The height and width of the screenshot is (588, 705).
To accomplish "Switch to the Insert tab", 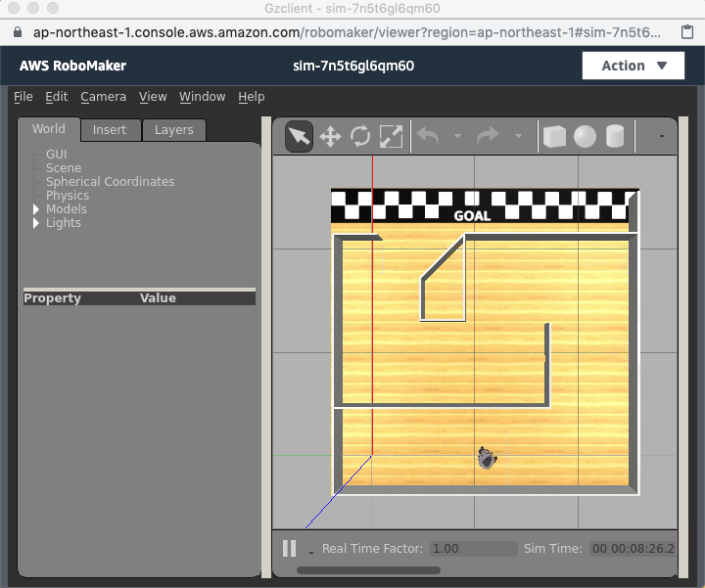I will 110,130.
